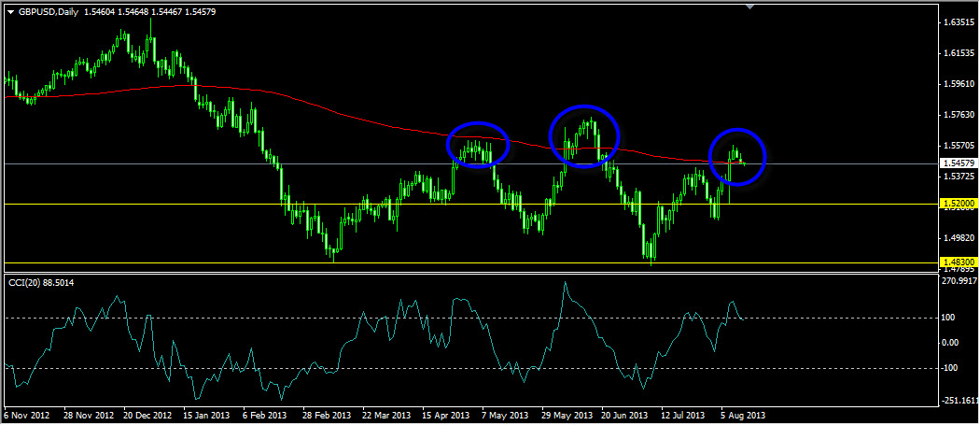Click the 270.9917 CCI scale value
The height and width of the screenshot is (425, 980).
[x=959, y=281]
